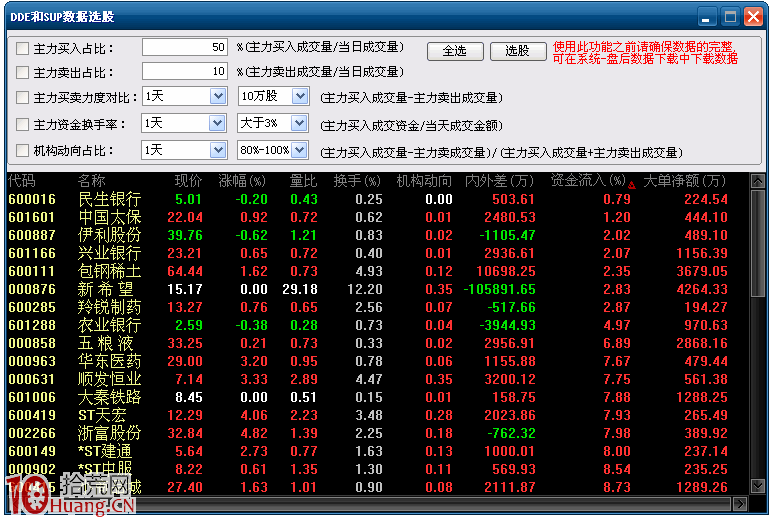The height and width of the screenshot is (525, 779).
Task: Sort by the 资金流入(%) column header
Action: tap(589, 181)
